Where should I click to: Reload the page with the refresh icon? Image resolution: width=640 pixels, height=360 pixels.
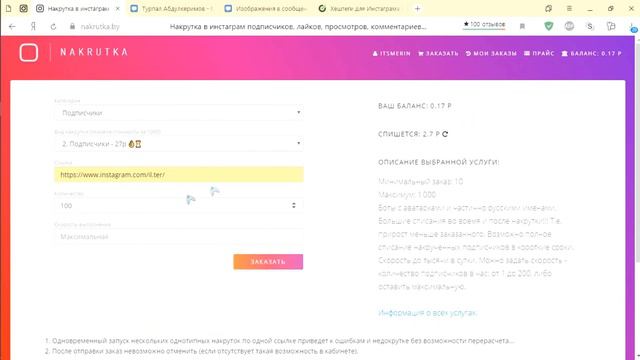53,27
